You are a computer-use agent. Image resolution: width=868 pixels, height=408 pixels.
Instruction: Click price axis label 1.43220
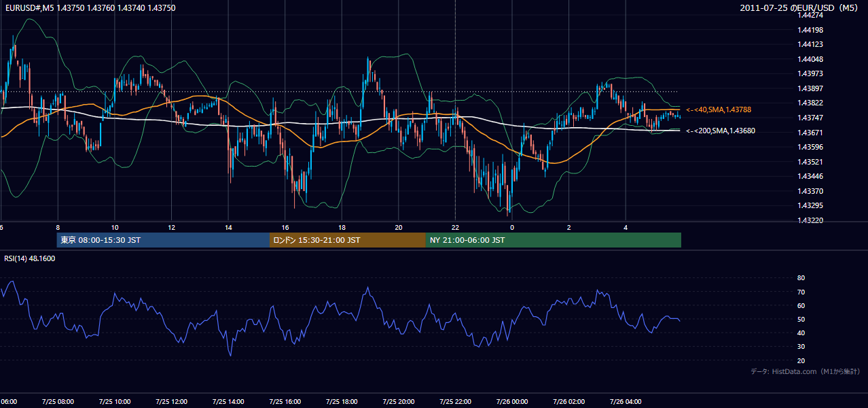click(x=810, y=220)
